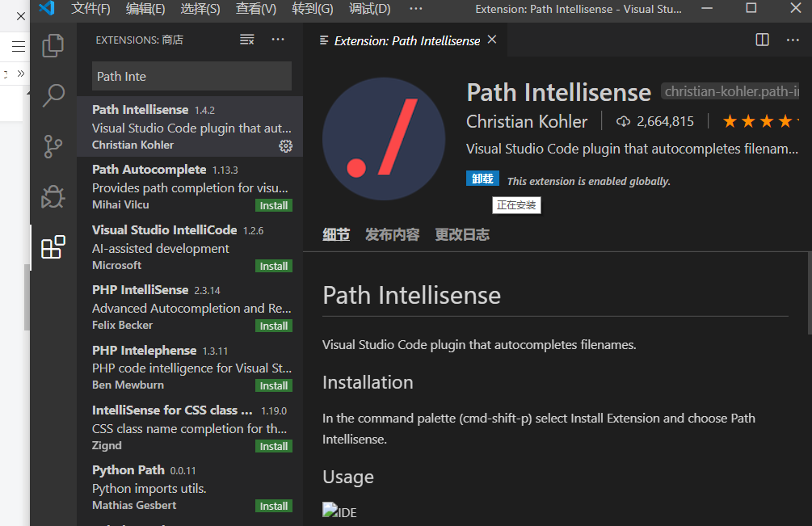This screenshot has height=526, width=812.
Task: Open the Extensions view icon
Action: point(53,247)
